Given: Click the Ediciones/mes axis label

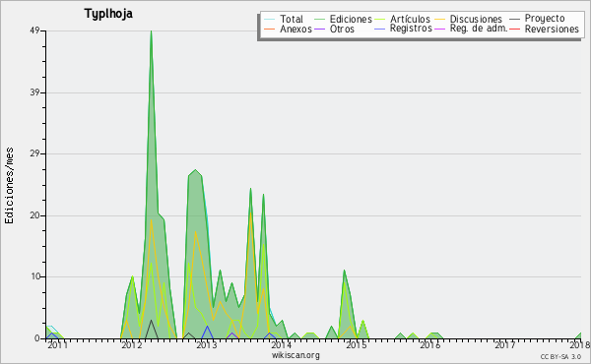Looking at the screenshot, I should (9, 186).
